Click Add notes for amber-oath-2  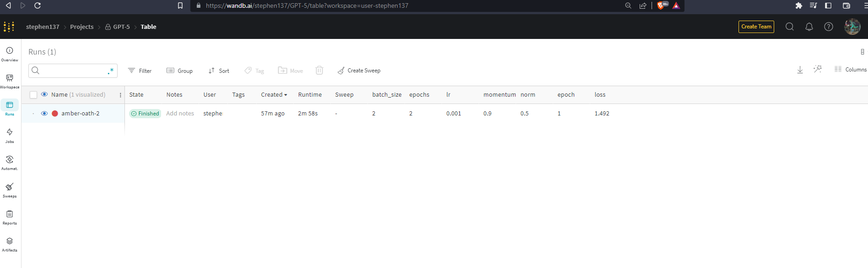[180, 113]
